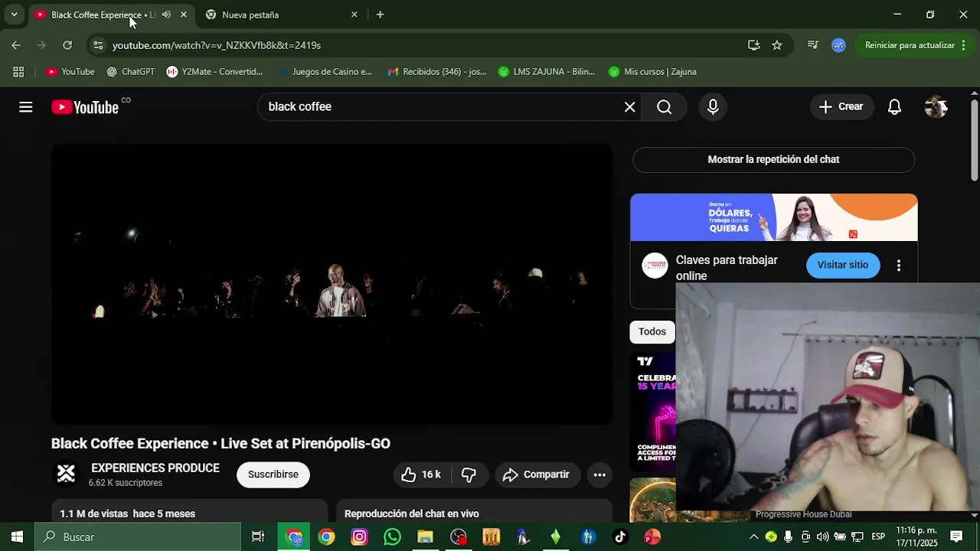Start voice search with microphone

point(713,107)
